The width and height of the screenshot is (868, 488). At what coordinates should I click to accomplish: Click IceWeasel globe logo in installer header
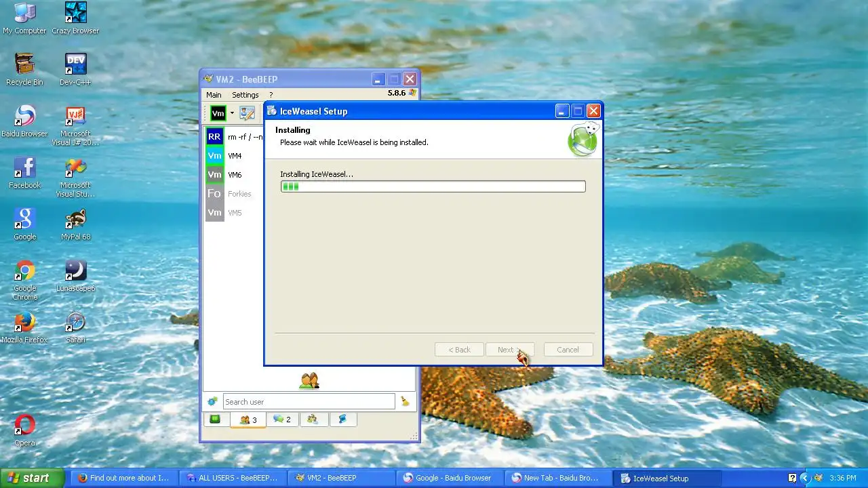coord(583,140)
